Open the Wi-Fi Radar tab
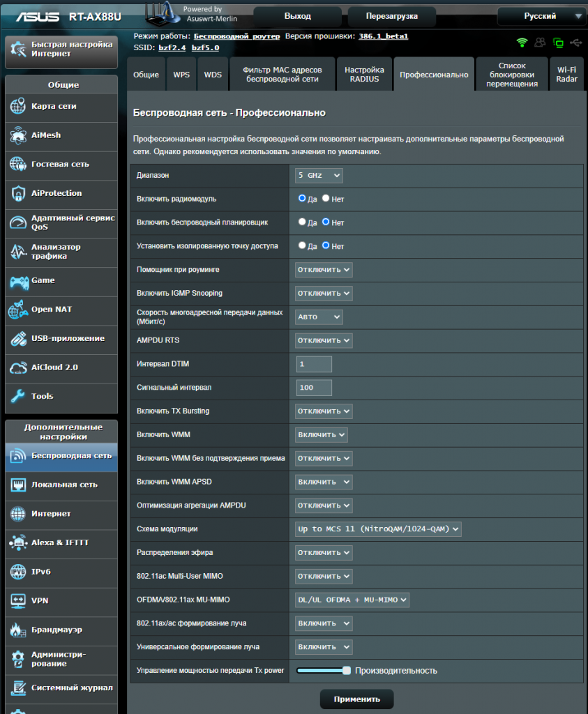Screen dimensions: 588x714 click(x=566, y=74)
